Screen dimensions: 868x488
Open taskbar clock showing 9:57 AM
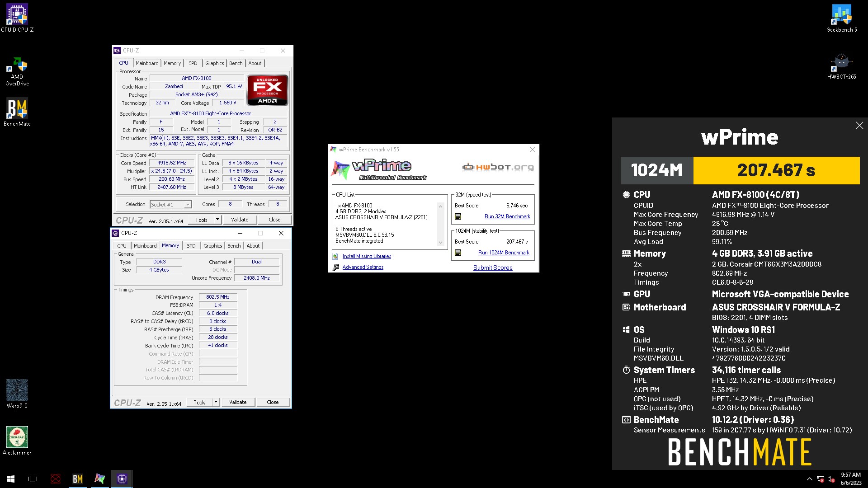(850, 479)
